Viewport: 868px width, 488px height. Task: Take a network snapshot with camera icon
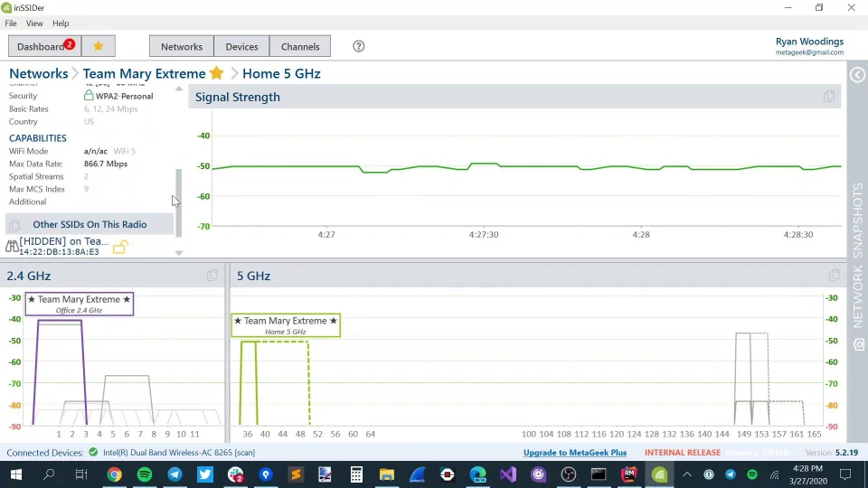(858, 344)
